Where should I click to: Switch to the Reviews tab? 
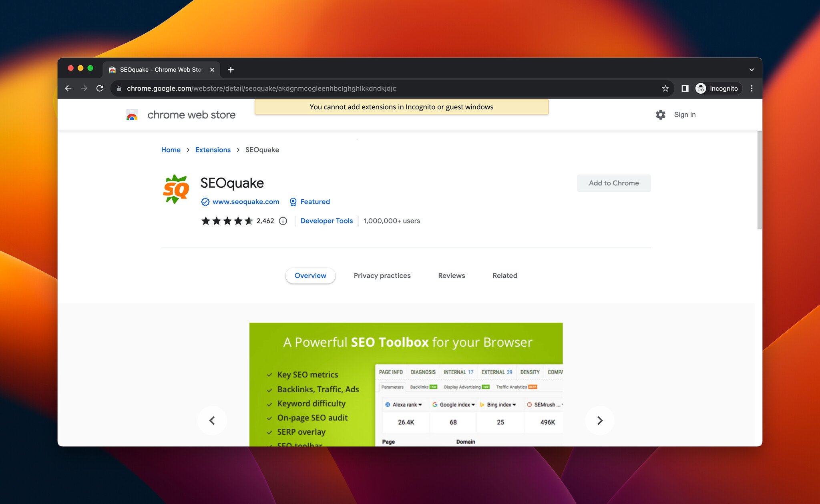(x=451, y=275)
